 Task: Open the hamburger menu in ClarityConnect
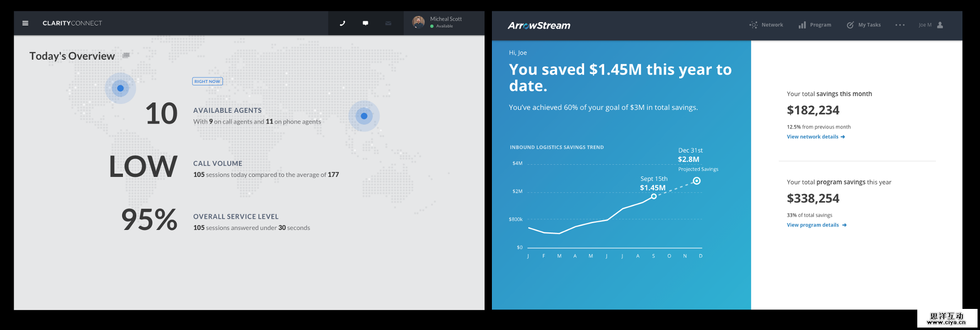(x=25, y=23)
